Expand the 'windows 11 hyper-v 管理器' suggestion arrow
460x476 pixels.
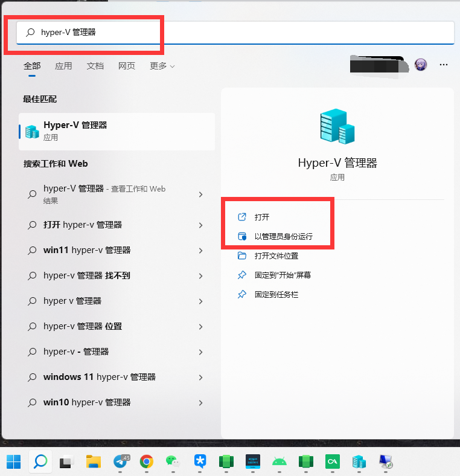tap(200, 378)
